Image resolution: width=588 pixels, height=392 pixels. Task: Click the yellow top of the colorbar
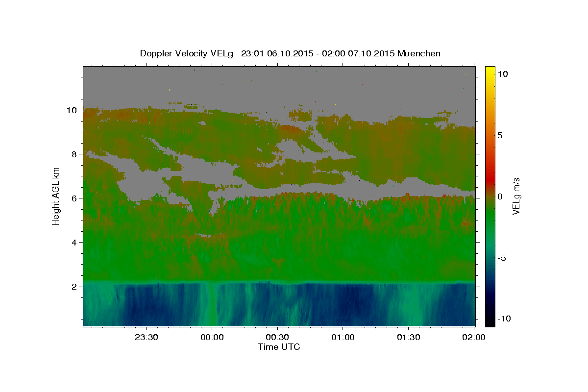[490, 70]
